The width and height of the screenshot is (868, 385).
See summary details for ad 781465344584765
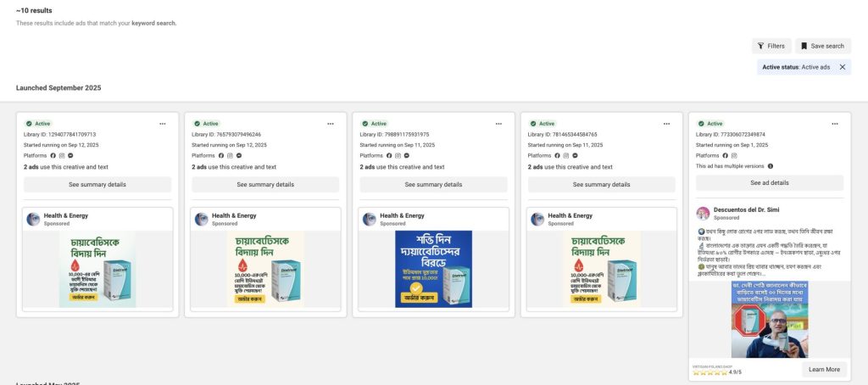pyautogui.click(x=602, y=185)
